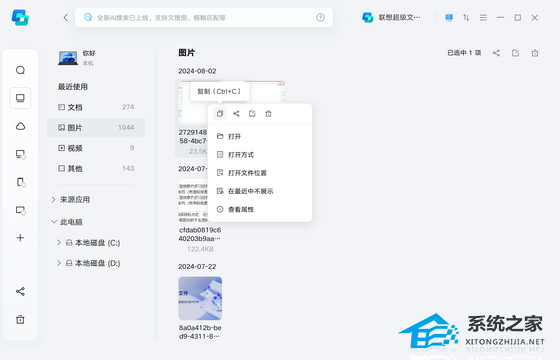This screenshot has height=360, width=560.
Task: Click the 已选中 1 项 selection status
Action: 464,53
